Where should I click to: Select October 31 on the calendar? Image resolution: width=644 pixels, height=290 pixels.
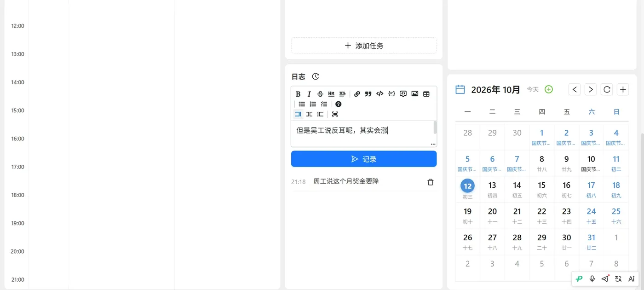click(x=591, y=242)
